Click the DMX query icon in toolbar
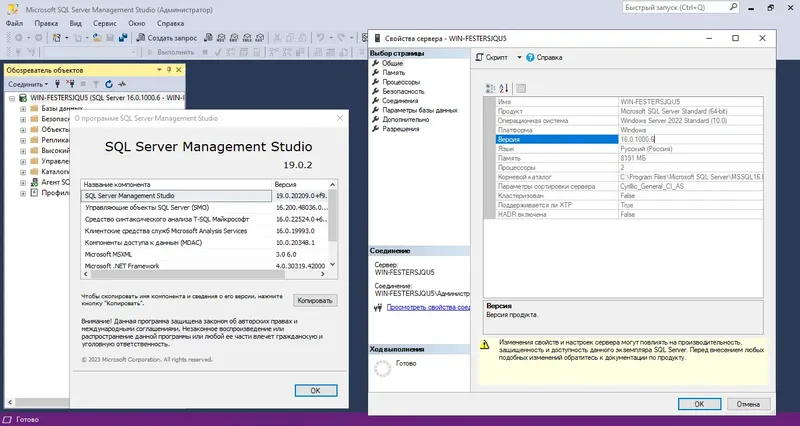This screenshot has width=800, height=426. 234,38
